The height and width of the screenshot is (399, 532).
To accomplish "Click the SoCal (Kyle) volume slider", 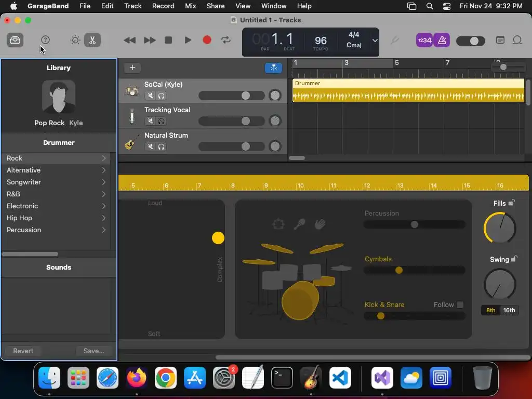I will (x=231, y=96).
